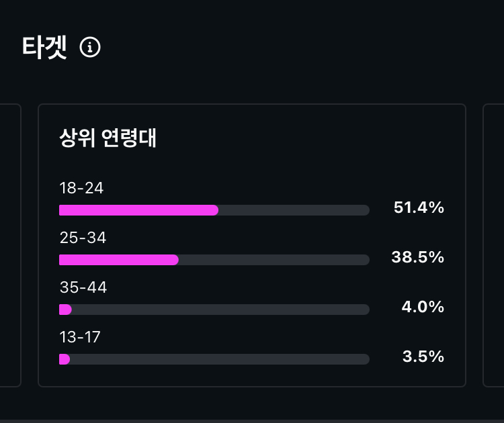This screenshot has height=423, width=504.
Task: Click the pink fill of the 35-44 bar
Action: [x=65, y=310]
